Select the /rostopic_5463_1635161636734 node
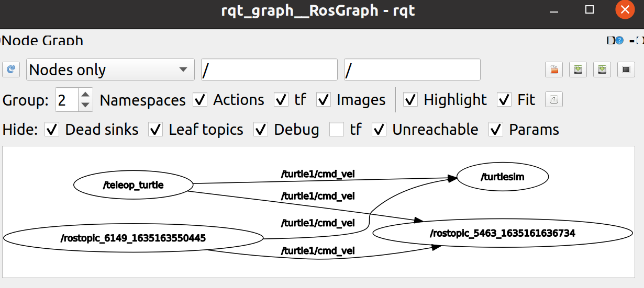 coord(503,233)
